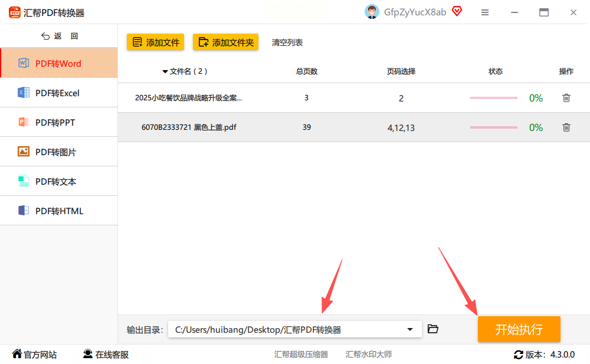
Task: Click the home icon next to 官方网站
Action: click(17, 353)
